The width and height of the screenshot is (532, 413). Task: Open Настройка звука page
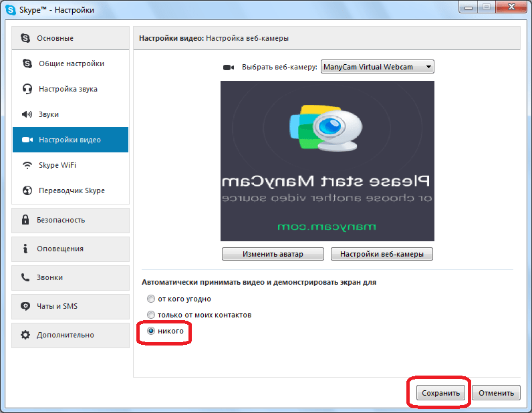[71, 89]
